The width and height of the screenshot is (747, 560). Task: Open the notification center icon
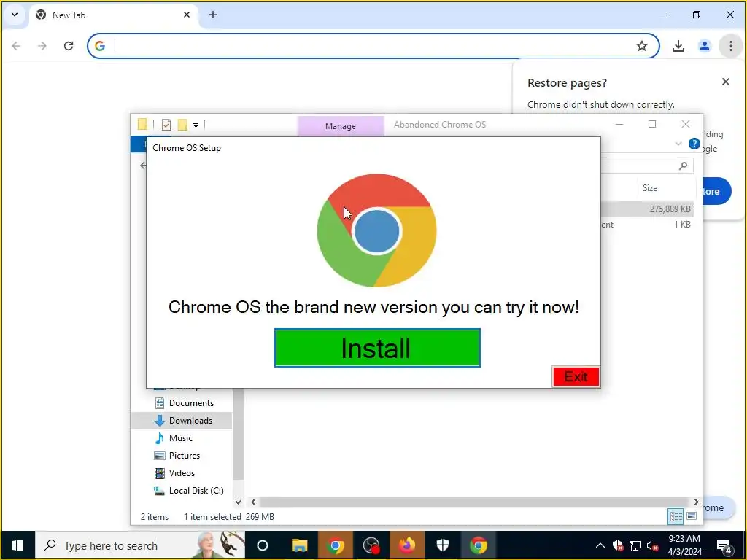point(724,545)
